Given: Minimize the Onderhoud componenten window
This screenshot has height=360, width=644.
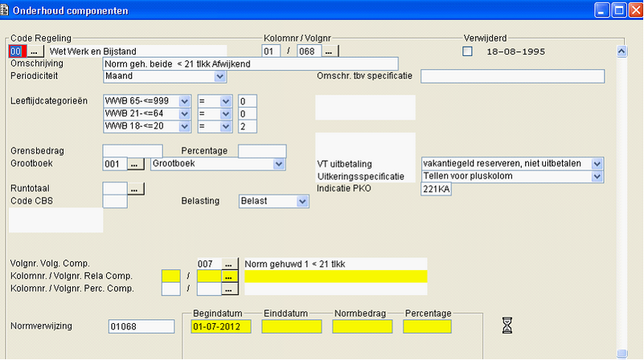Looking at the screenshot, I should coord(601,10).
